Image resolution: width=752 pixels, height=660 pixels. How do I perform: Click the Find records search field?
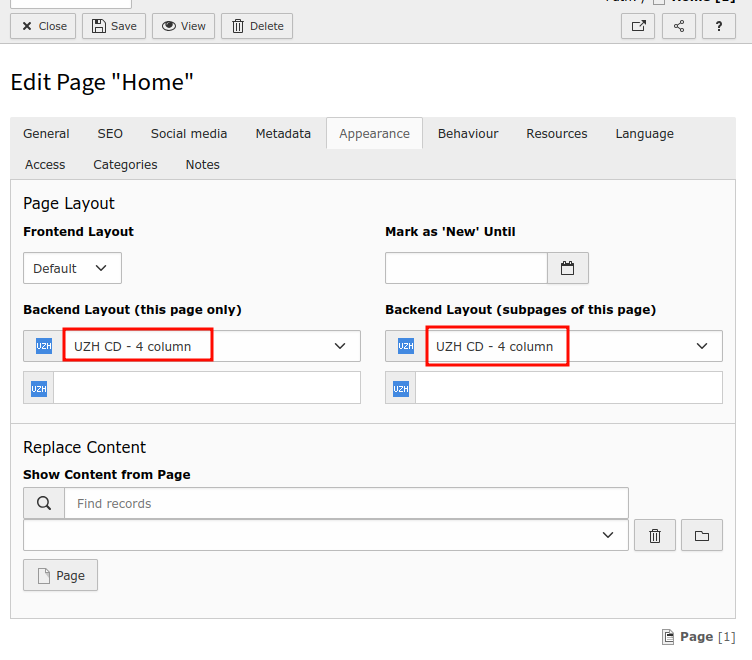click(346, 503)
